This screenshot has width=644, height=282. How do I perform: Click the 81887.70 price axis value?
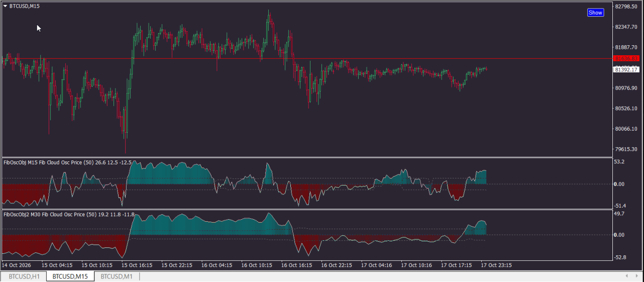(x=626, y=47)
